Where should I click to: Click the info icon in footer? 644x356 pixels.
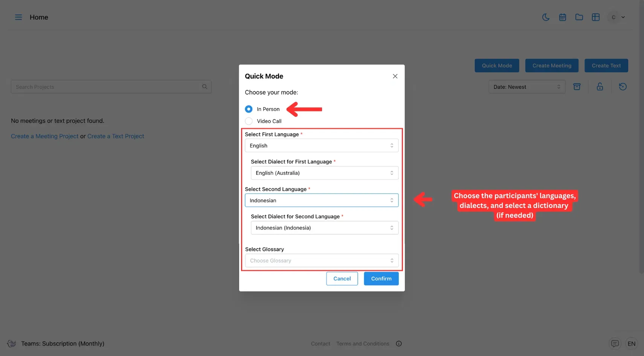point(399,344)
